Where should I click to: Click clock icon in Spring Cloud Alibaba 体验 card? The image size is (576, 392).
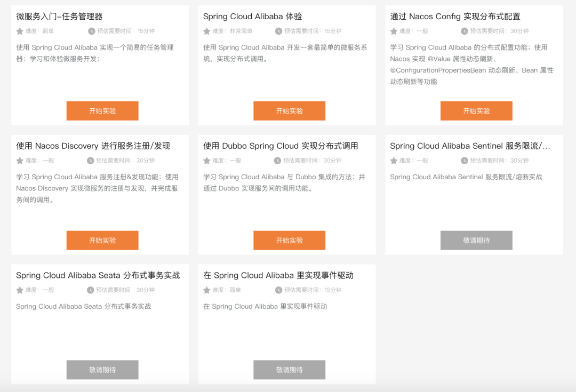[278, 31]
